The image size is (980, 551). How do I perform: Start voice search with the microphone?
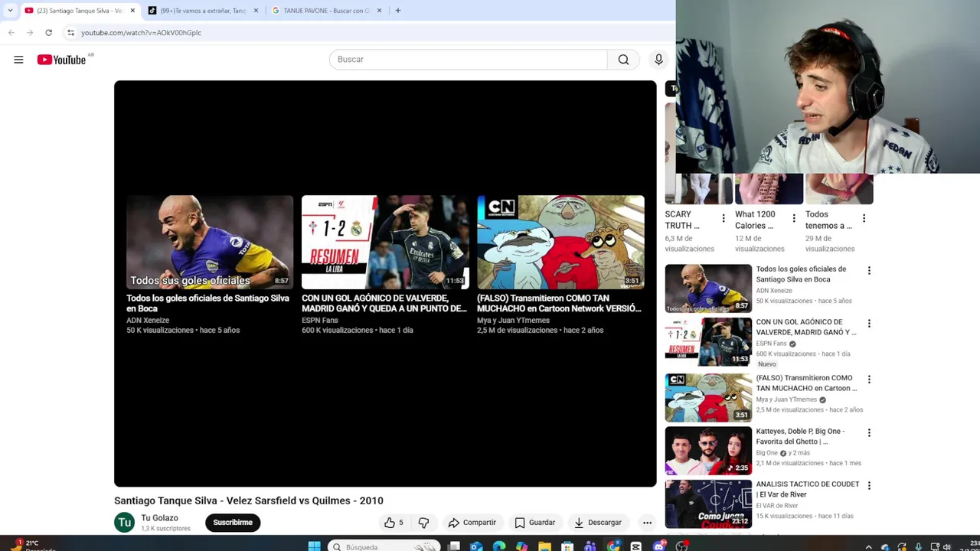tap(658, 60)
